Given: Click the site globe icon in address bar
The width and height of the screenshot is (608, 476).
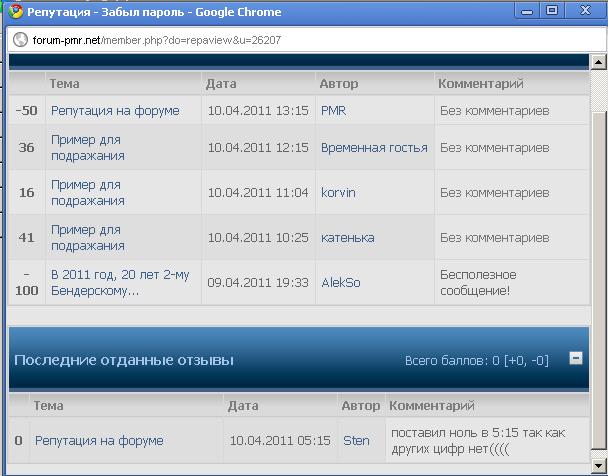Looking at the screenshot, I should pos(19,41).
